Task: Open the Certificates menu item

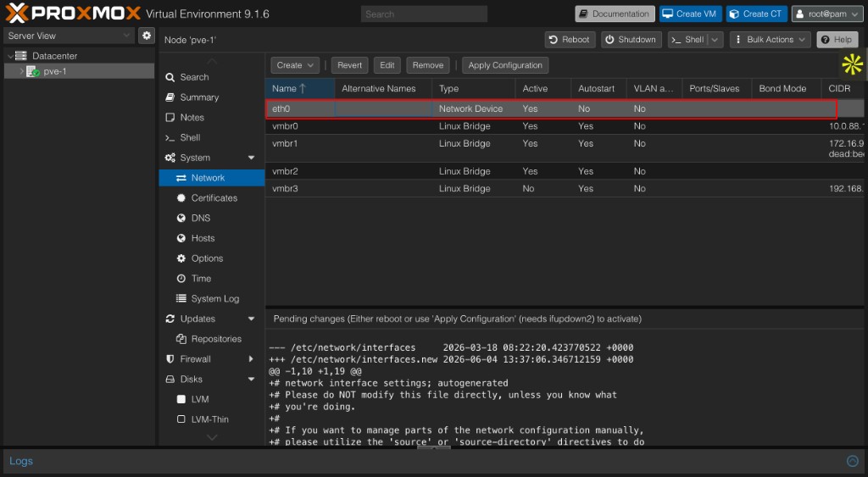Action: pos(211,198)
